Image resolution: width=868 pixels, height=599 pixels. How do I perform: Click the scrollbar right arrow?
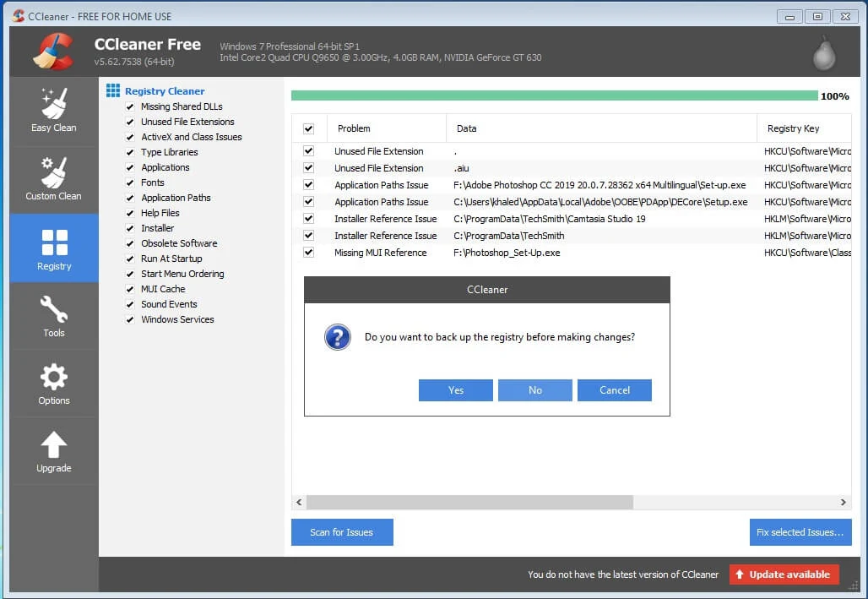coord(843,502)
